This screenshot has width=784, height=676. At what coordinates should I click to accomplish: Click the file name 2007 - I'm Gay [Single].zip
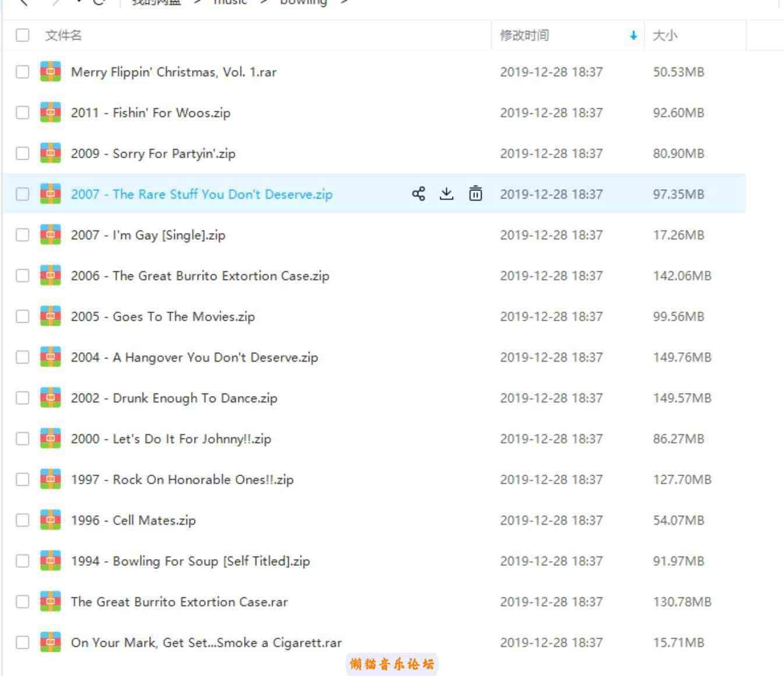click(148, 235)
